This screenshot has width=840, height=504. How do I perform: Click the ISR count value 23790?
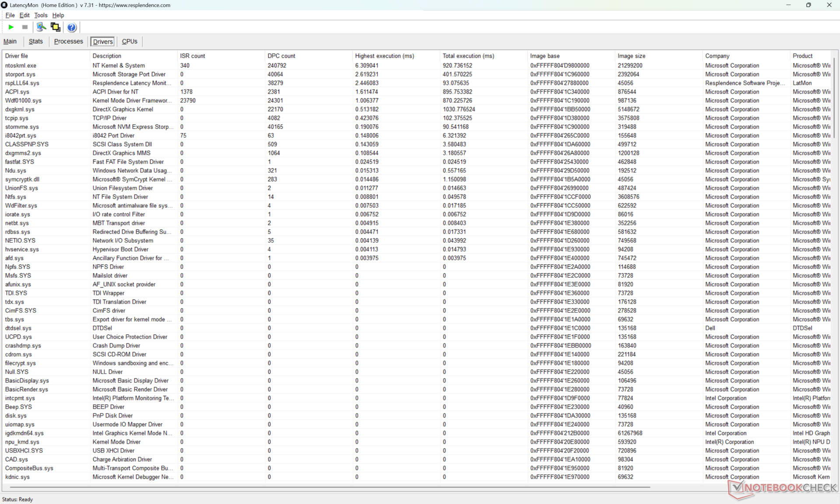[x=188, y=101]
